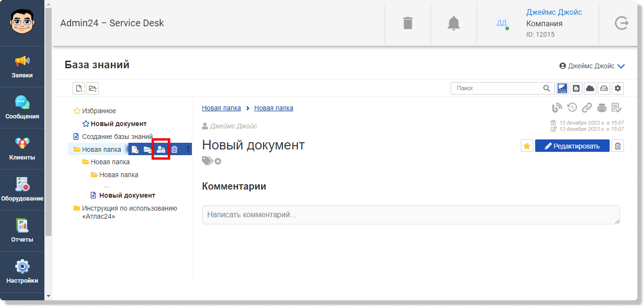Print the document using printer icon
The image size is (644, 307).
click(x=602, y=107)
